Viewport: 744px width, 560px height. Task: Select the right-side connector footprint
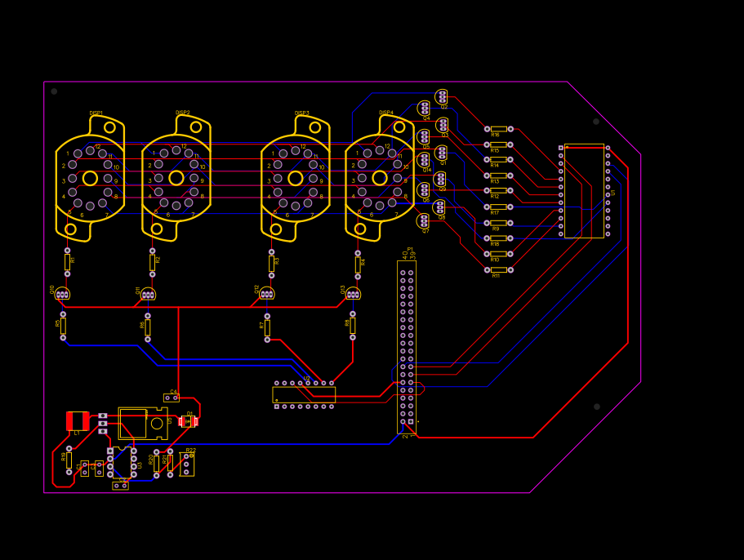584,192
